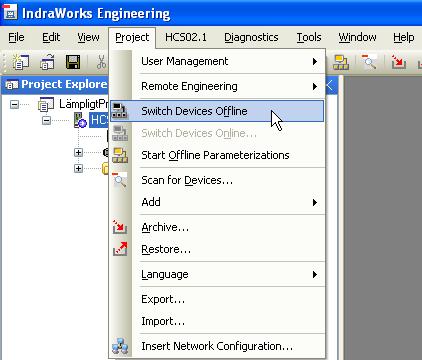Viewport: 422px width, 360px height.
Task: Open the View menu
Action: pos(88,37)
